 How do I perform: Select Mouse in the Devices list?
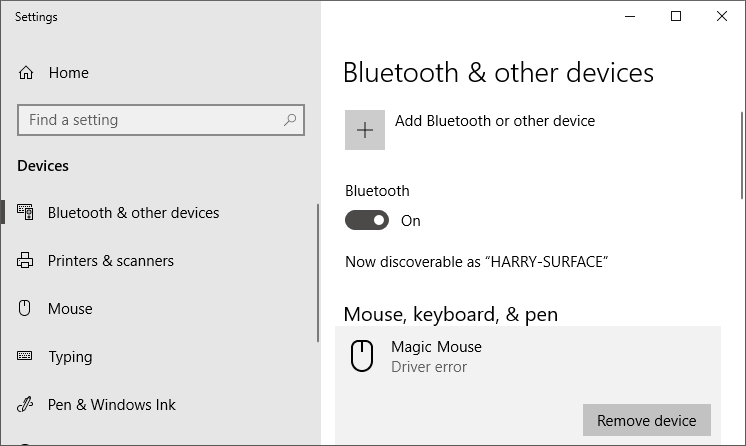pyautogui.click(x=70, y=308)
